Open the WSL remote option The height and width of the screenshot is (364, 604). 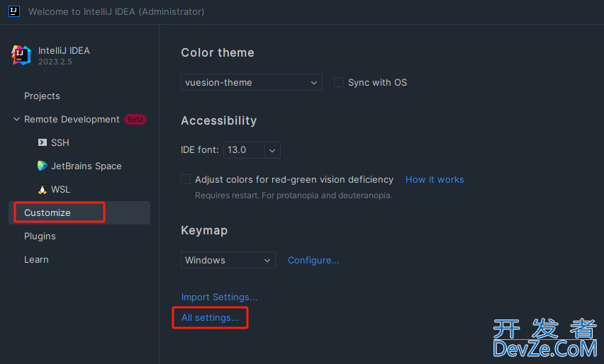pos(60,189)
